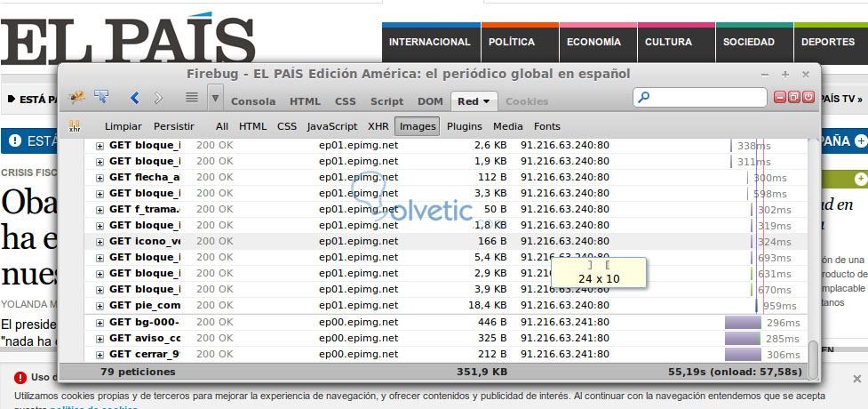Deactivate Firebug with red power icon
This screenshot has width=868, height=409.
click(x=808, y=97)
